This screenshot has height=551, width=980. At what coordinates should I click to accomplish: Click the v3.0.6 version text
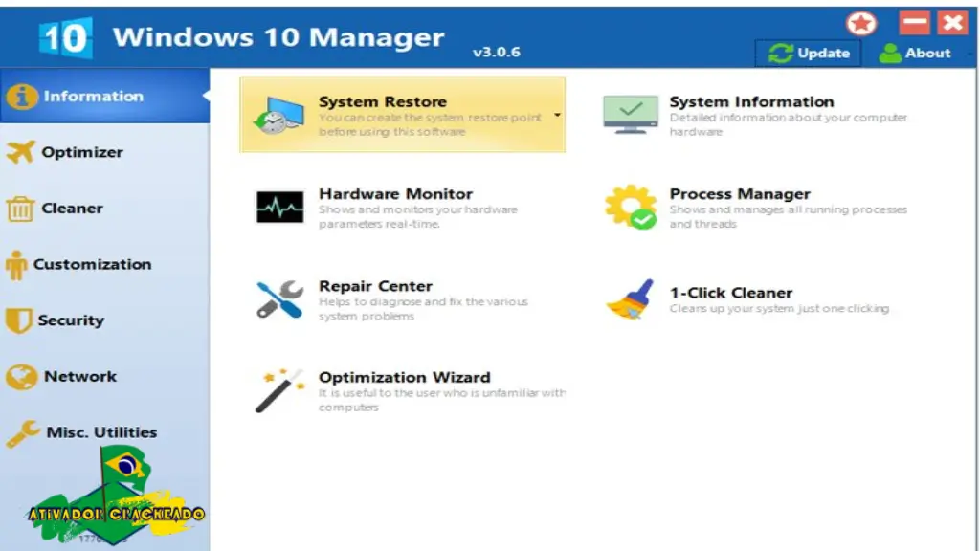point(497,52)
